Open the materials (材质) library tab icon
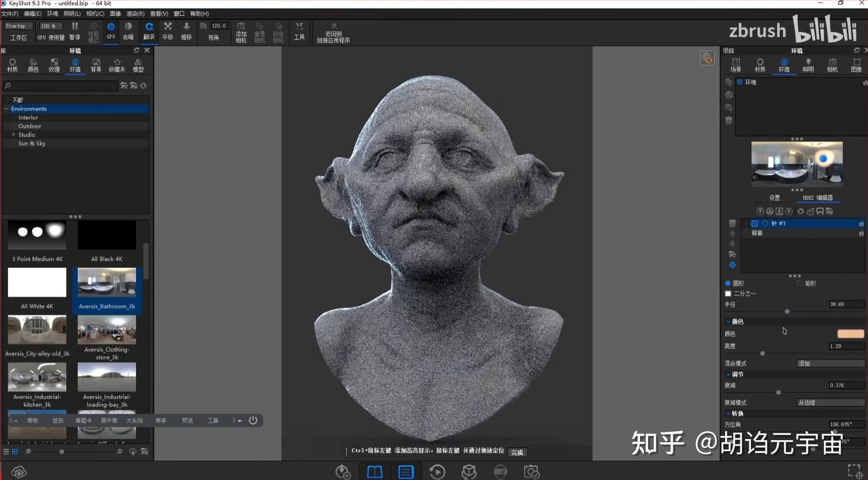868x480 pixels. click(x=12, y=64)
